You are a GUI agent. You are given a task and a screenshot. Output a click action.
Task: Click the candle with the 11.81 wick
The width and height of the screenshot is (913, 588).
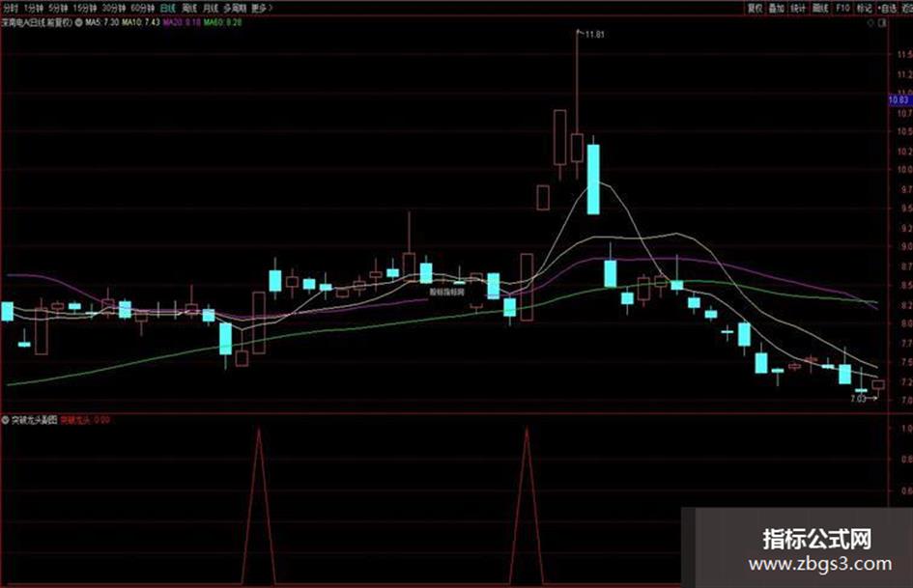[x=577, y=148]
